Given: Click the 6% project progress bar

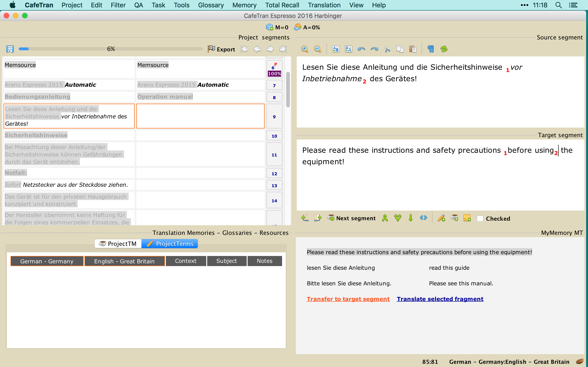Looking at the screenshot, I should 110,49.
